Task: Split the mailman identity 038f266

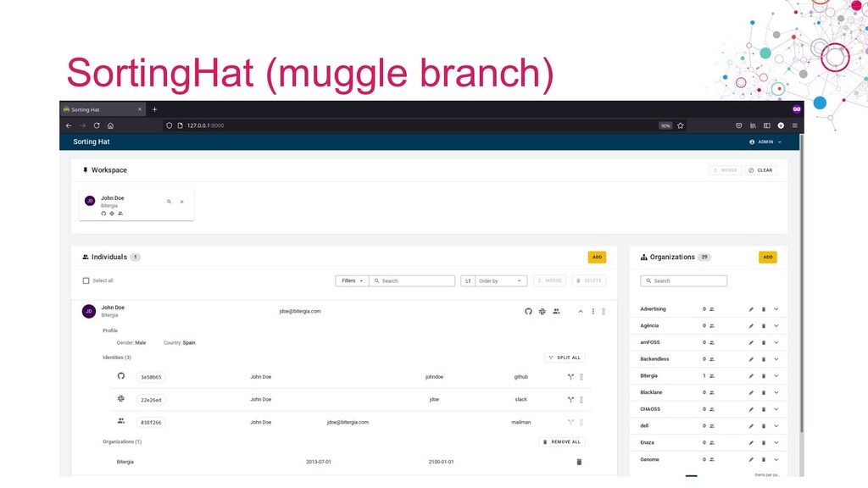Action: coord(570,422)
